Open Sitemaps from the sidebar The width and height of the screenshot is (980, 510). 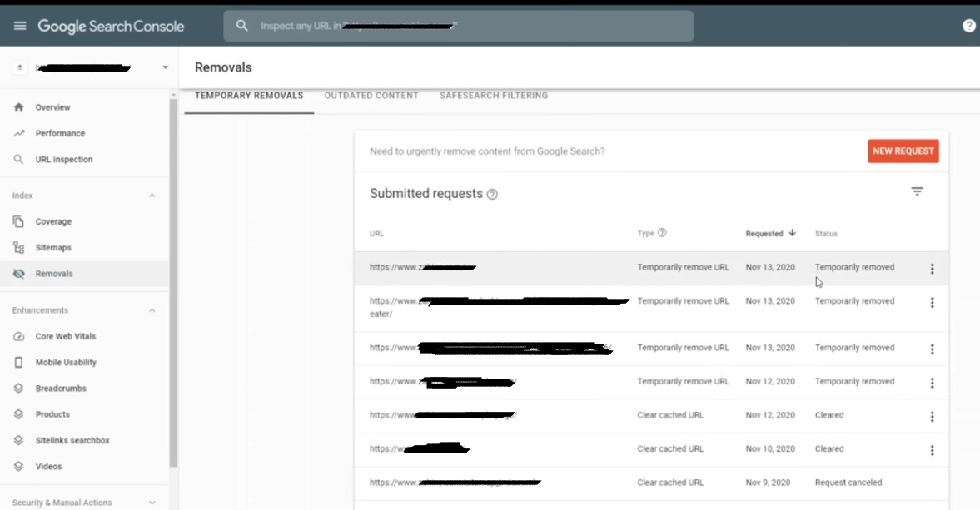[53, 247]
